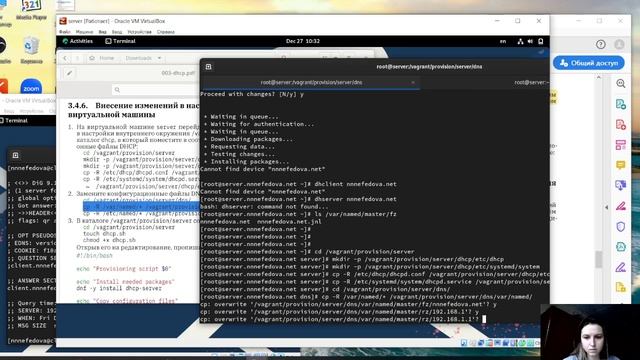The width and height of the screenshot is (640, 360).
Task: Open the Zoom desktop icon
Action: (x=31, y=87)
